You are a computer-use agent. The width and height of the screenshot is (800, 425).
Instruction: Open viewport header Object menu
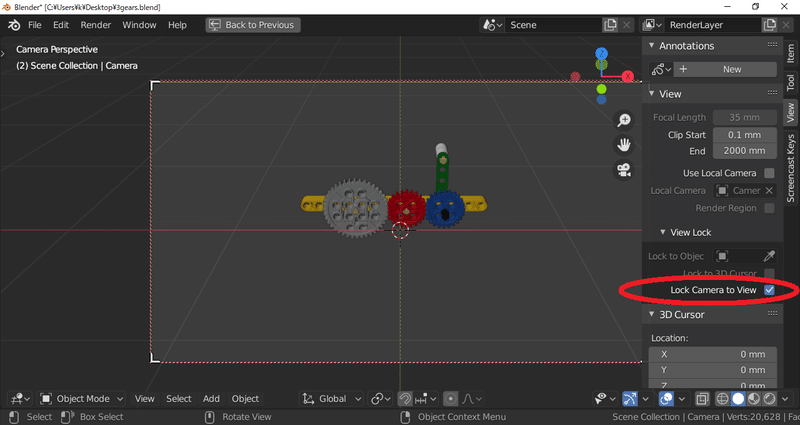click(x=245, y=399)
